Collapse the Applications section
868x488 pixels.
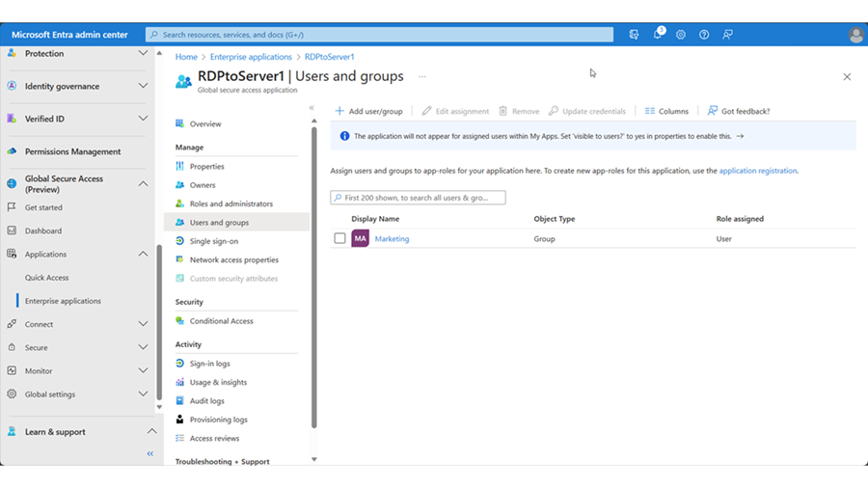[x=143, y=254]
